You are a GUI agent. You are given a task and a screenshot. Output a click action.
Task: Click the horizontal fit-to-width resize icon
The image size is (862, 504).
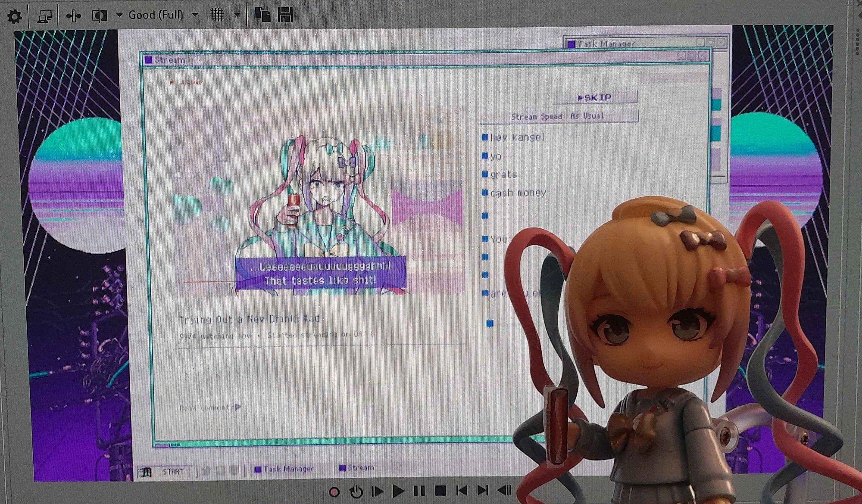click(x=74, y=16)
